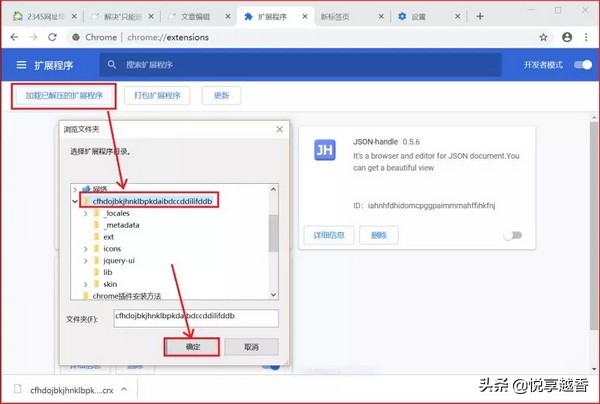Image resolution: width=600 pixels, height=404 pixels.
Task: Click the JH icon of JSON-handle
Action: [x=325, y=150]
